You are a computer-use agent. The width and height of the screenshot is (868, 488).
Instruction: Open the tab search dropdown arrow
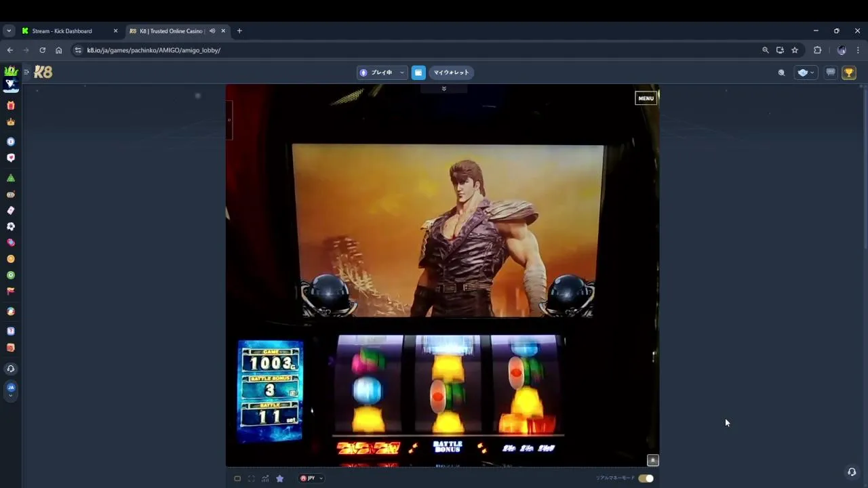coord(9,31)
